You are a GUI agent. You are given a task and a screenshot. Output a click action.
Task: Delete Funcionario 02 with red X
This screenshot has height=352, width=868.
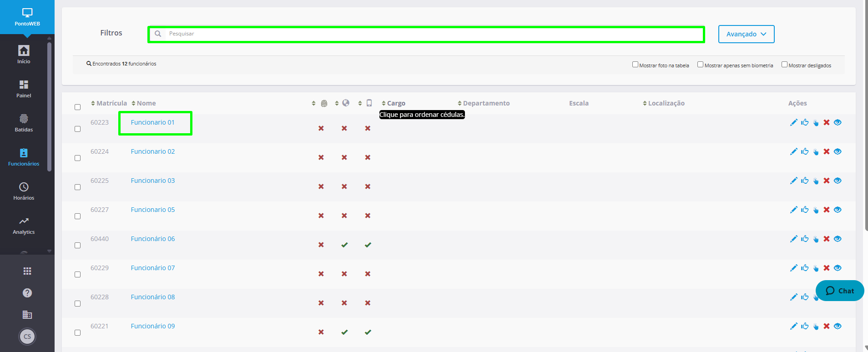[x=827, y=151]
